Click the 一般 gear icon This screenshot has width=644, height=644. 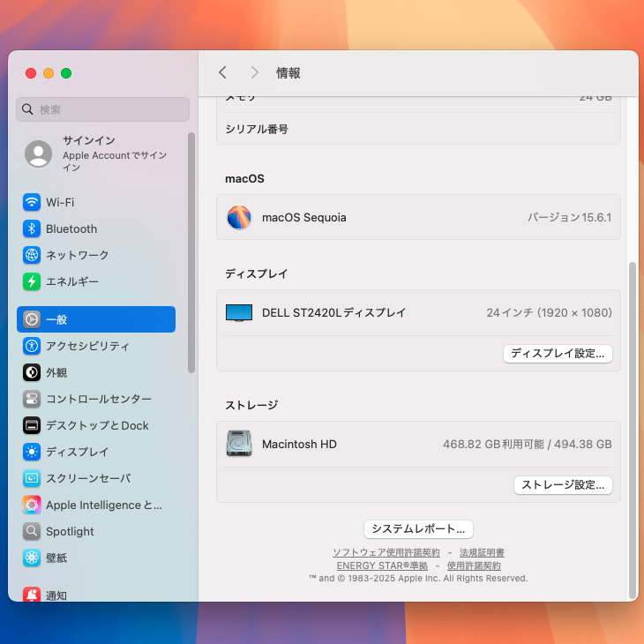point(32,319)
